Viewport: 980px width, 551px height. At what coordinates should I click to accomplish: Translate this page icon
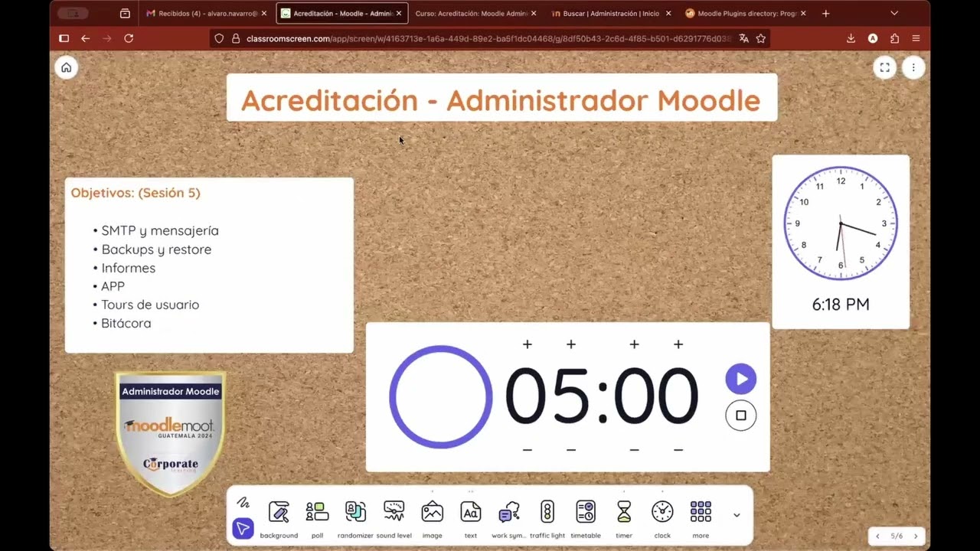click(x=743, y=38)
